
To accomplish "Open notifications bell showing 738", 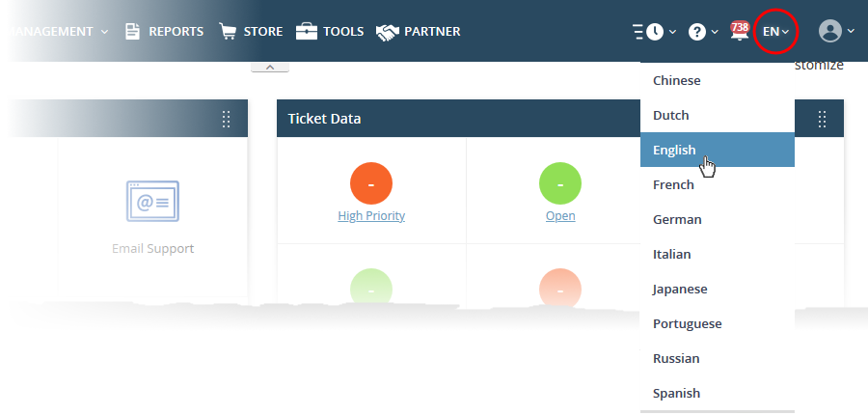I will tap(740, 31).
